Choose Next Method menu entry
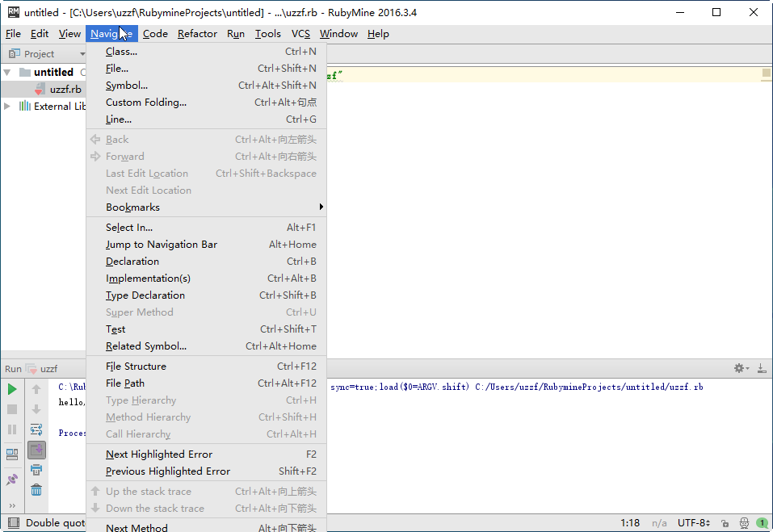 point(206,527)
